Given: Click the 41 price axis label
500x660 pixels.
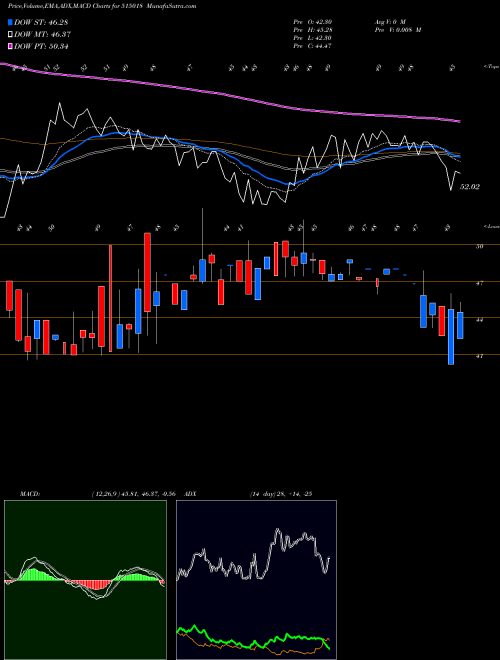Looking at the screenshot, I should (479, 356).
